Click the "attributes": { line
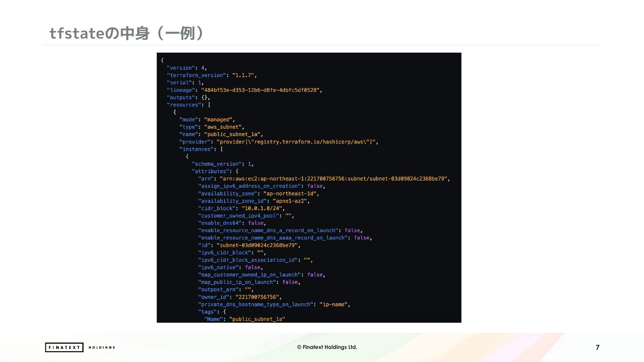The height and width of the screenshot is (362, 644). [215, 171]
